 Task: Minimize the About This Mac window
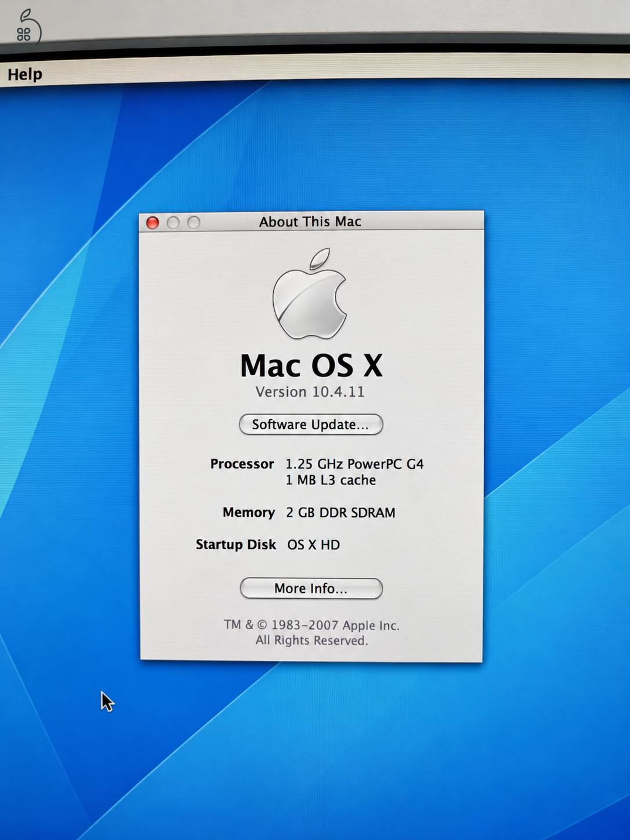point(173,223)
